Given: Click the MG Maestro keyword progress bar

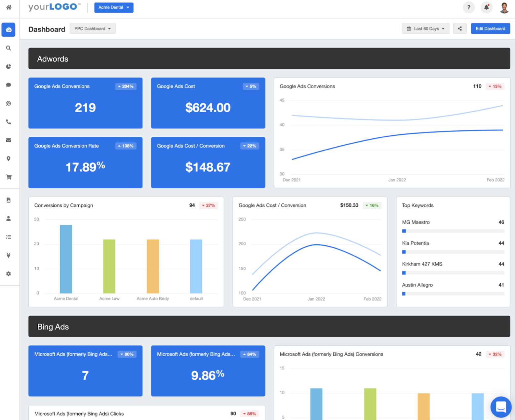Looking at the screenshot, I should click(x=453, y=231).
